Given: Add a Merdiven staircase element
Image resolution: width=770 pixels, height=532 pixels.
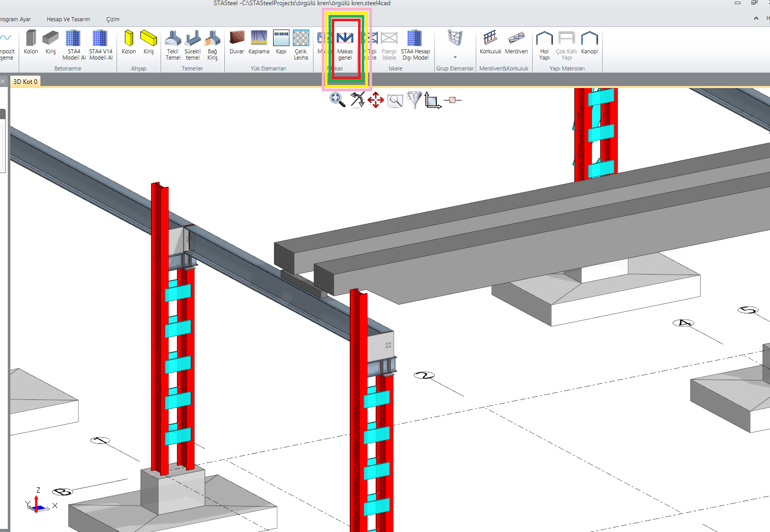Looking at the screenshot, I should [516, 42].
